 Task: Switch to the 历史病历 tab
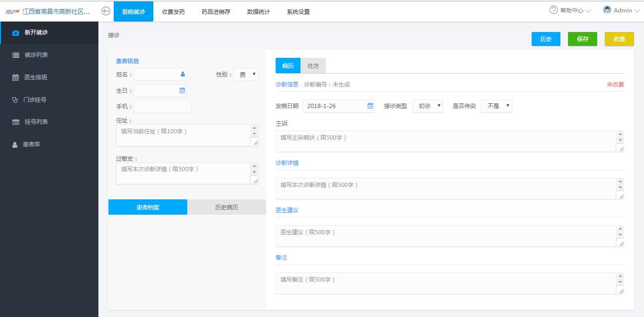(226, 208)
